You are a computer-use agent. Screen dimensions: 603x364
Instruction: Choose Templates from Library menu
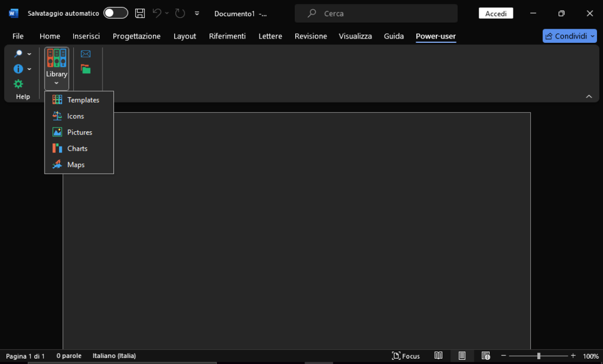79,100
